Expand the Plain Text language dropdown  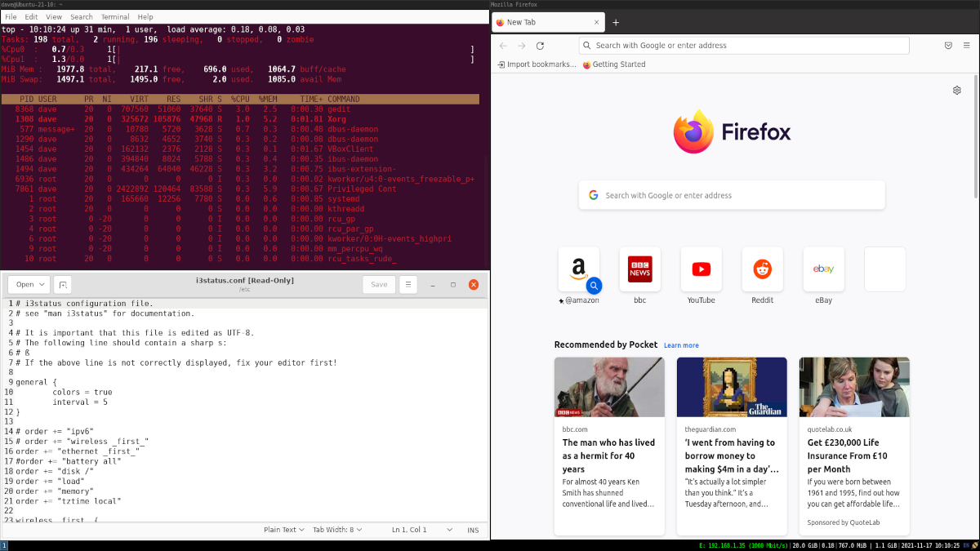pos(283,530)
